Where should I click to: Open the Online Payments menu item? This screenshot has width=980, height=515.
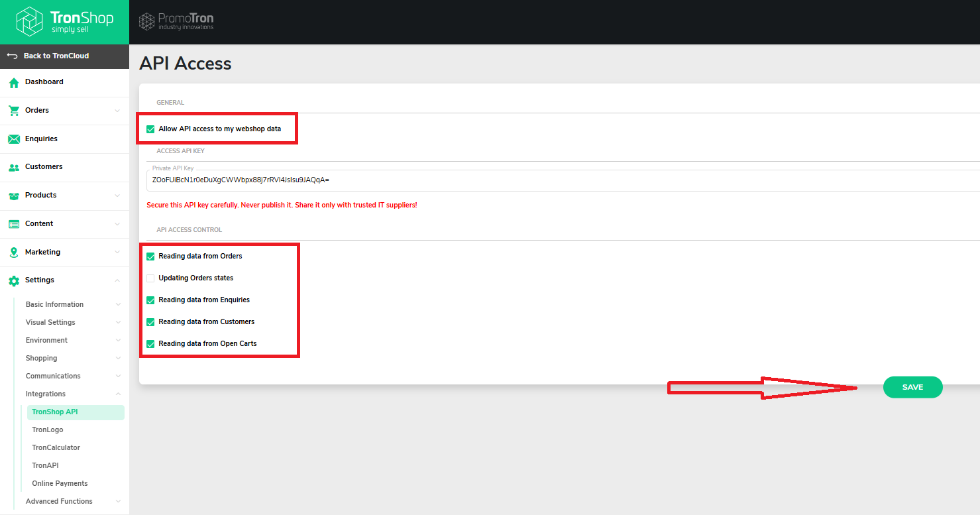[x=60, y=484]
